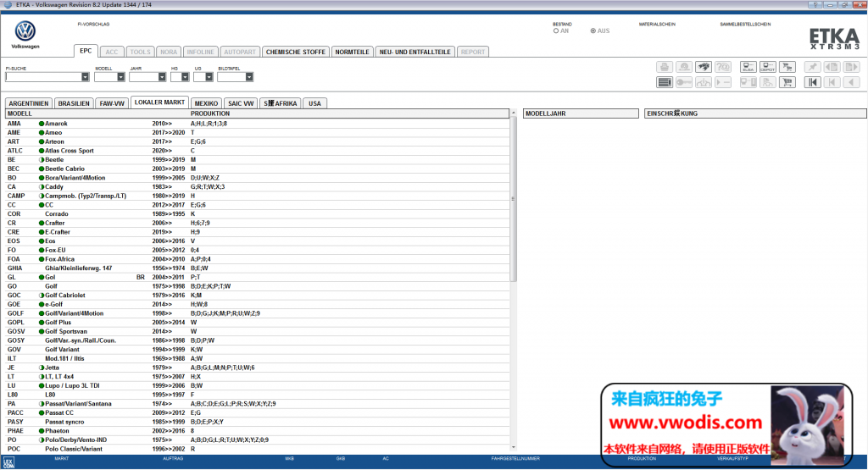Image resolution: width=868 pixels, height=470 pixels.
Task: Open the NORMTEILE tab
Action: (351, 52)
